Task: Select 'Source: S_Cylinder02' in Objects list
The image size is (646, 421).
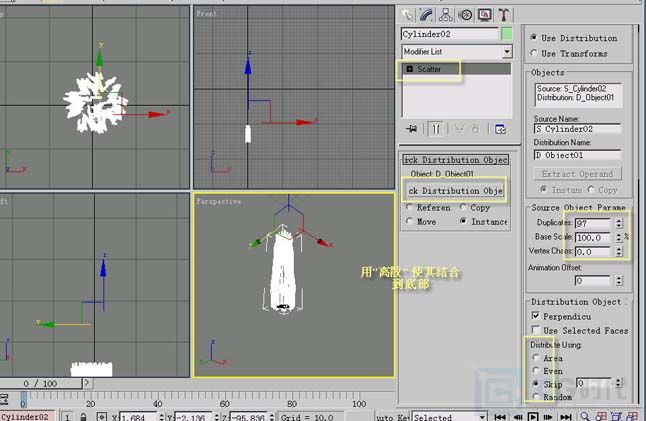Action: (571, 89)
